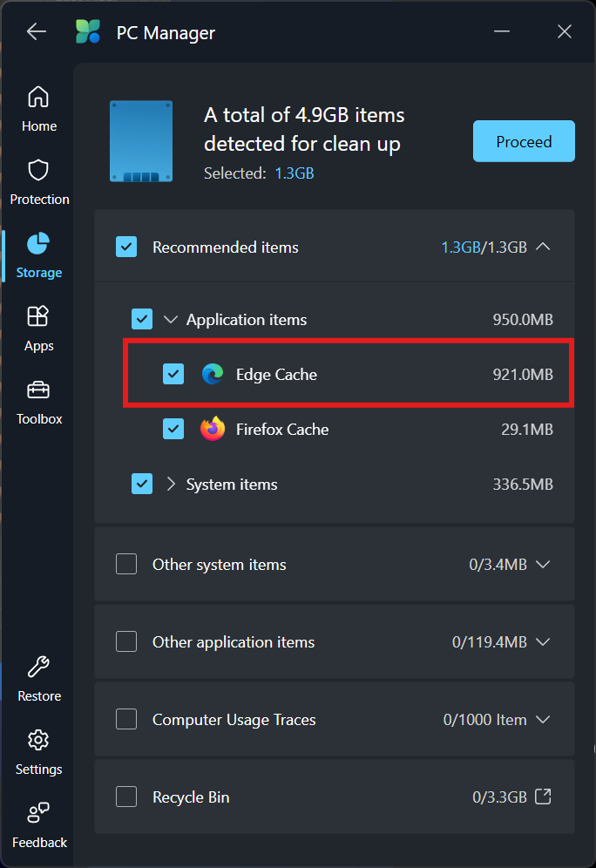Expand the Other system items dropdown

coord(543,565)
